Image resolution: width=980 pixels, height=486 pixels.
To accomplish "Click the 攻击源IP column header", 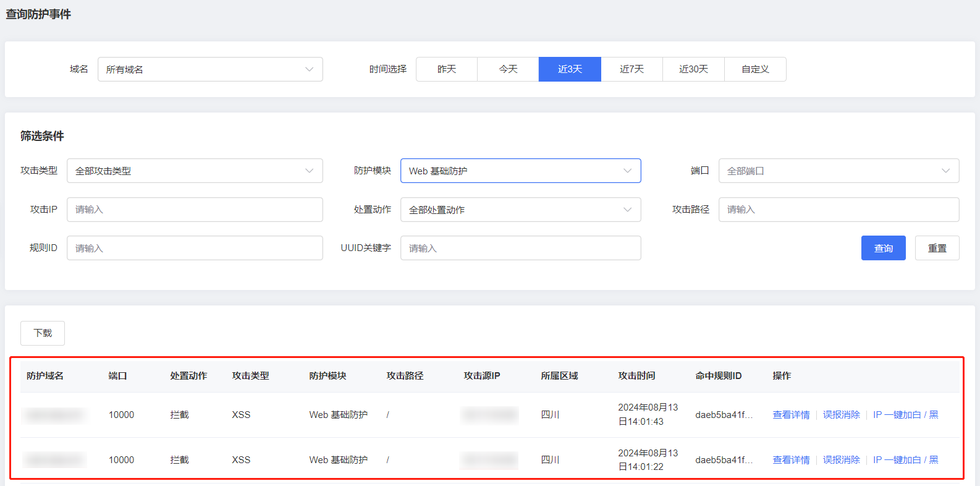I will (x=482, y=376).
